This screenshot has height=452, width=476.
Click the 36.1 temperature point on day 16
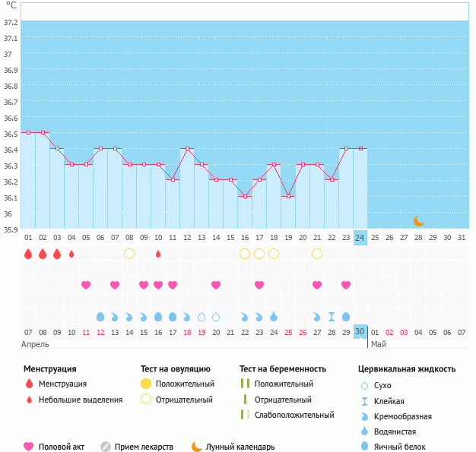tap(245, 197)
